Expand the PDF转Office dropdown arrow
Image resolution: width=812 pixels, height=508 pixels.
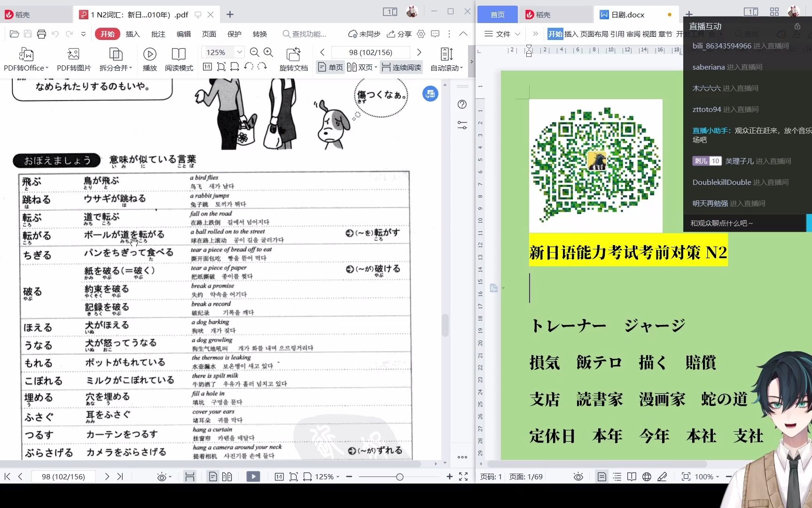click(47, 68)
